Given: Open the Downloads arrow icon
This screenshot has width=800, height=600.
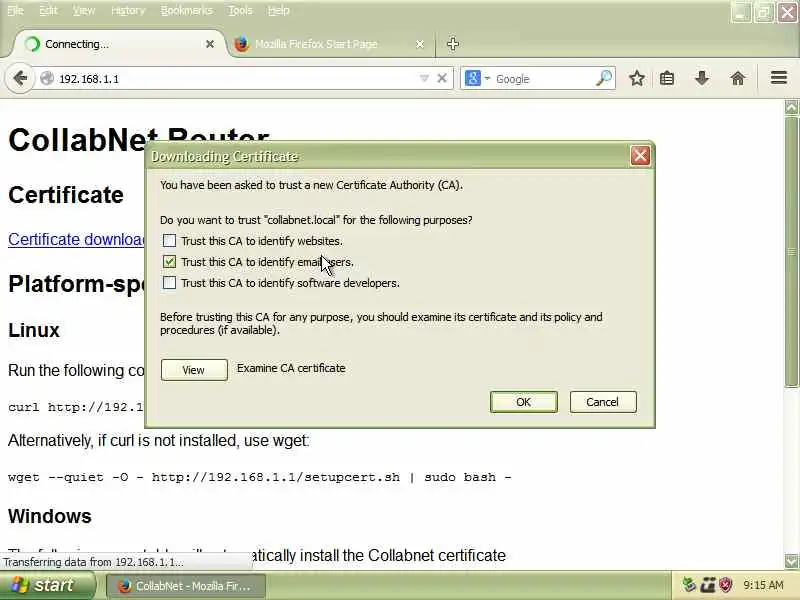Looking at the screenshot, I should 702,79.
